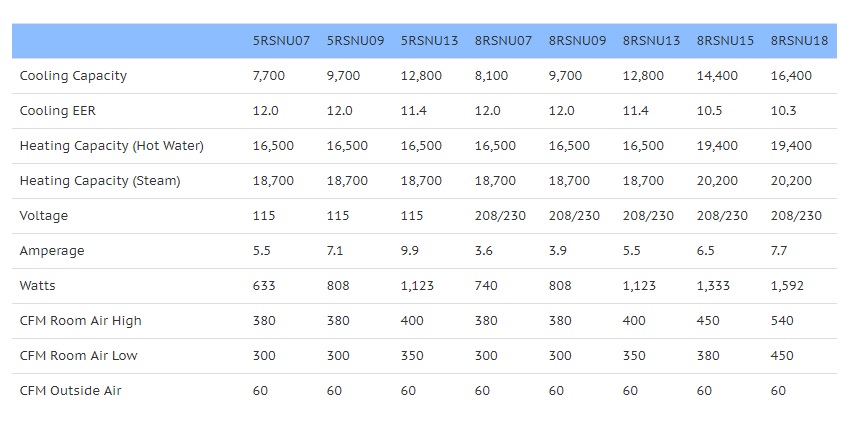Select the Heating Capacity (Hot Water) label
Screen dimensions: 847x421
tap(111, 146)
